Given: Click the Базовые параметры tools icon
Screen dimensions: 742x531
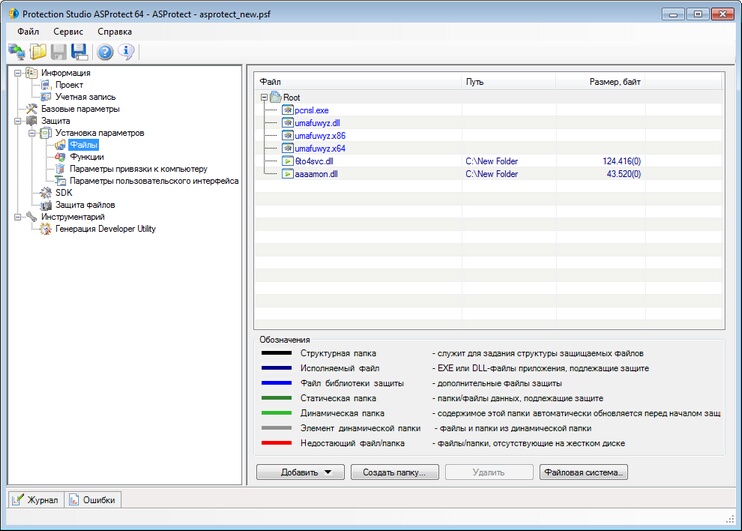Looking at the screenshot, I should coord(31,108).
